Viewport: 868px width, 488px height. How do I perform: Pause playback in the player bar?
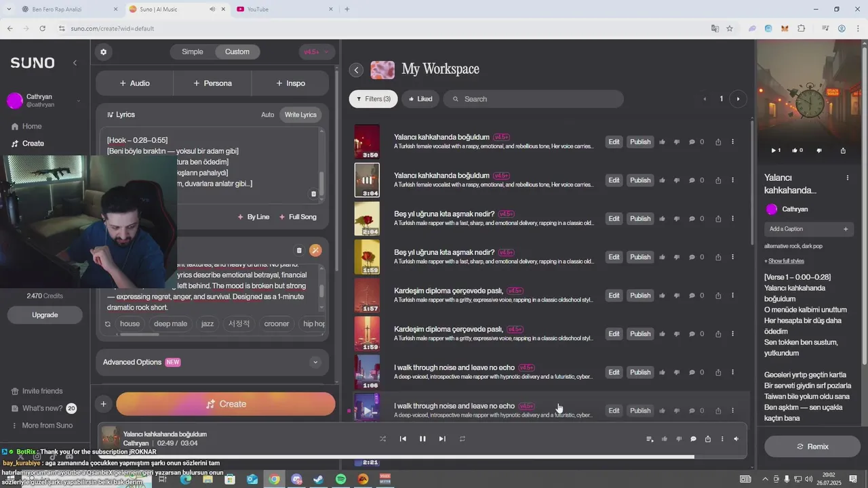tap(422, 439)
